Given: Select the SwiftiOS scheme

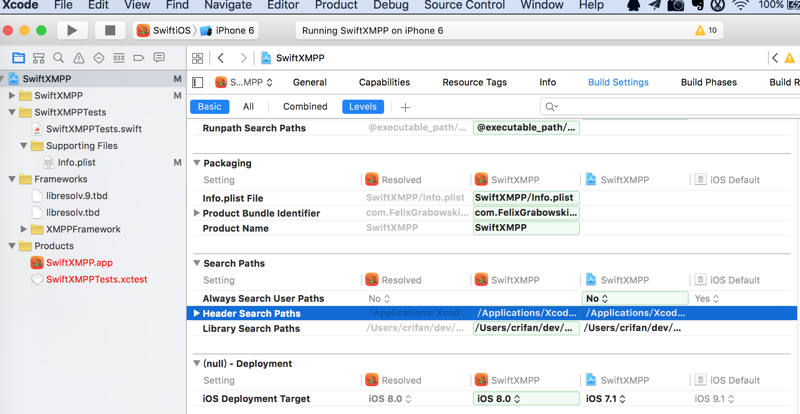Looking at the screenshot, I should point(164,30).
